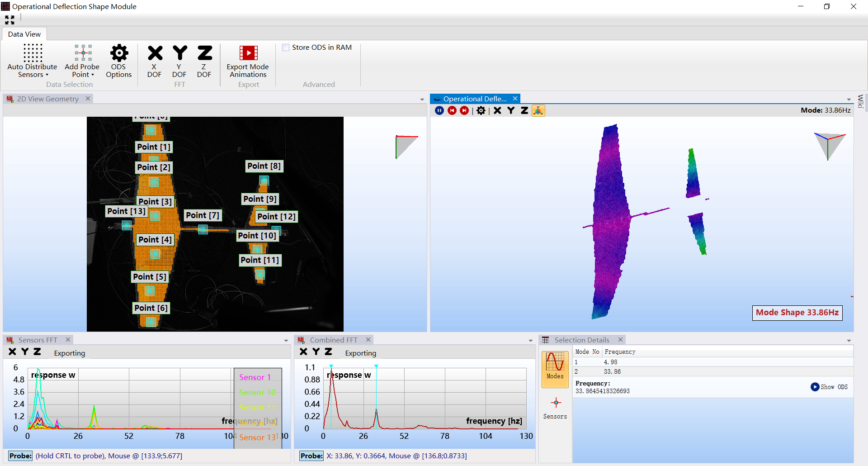Click Export Mode Animations
This screenshot has height=466, width=868.
pos(248,61)
